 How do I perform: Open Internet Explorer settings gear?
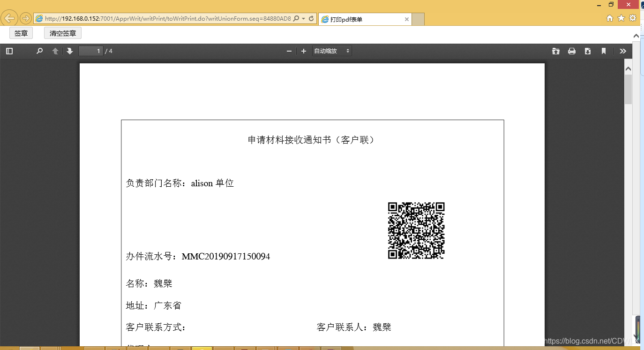click(x=633, y=18)
